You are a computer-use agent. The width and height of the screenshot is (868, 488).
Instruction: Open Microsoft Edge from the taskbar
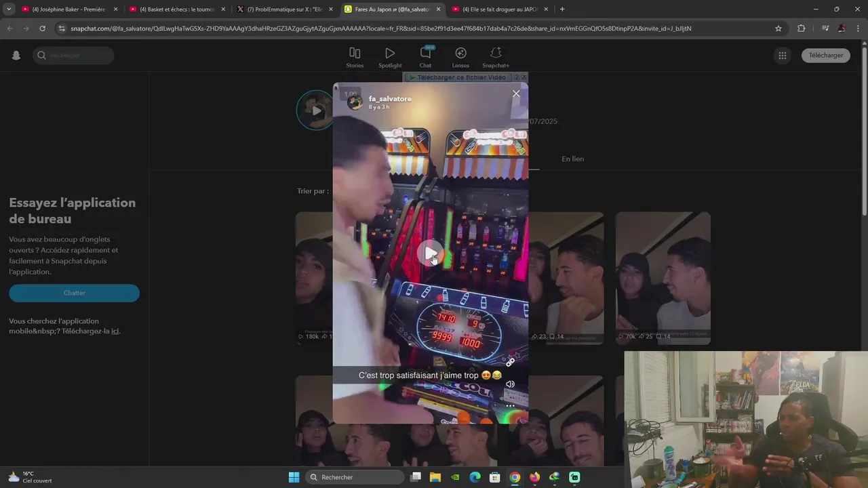pos(475,477)
